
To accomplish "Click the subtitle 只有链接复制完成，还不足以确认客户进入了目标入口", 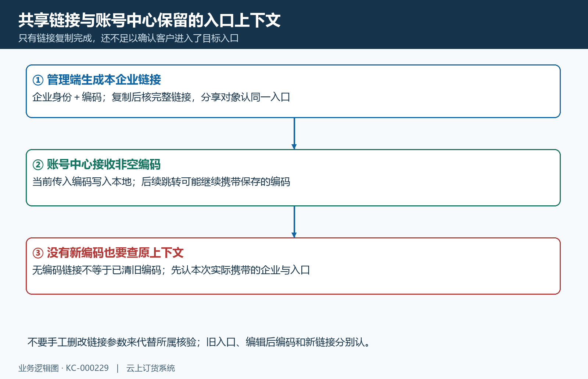I will point(129,38).
